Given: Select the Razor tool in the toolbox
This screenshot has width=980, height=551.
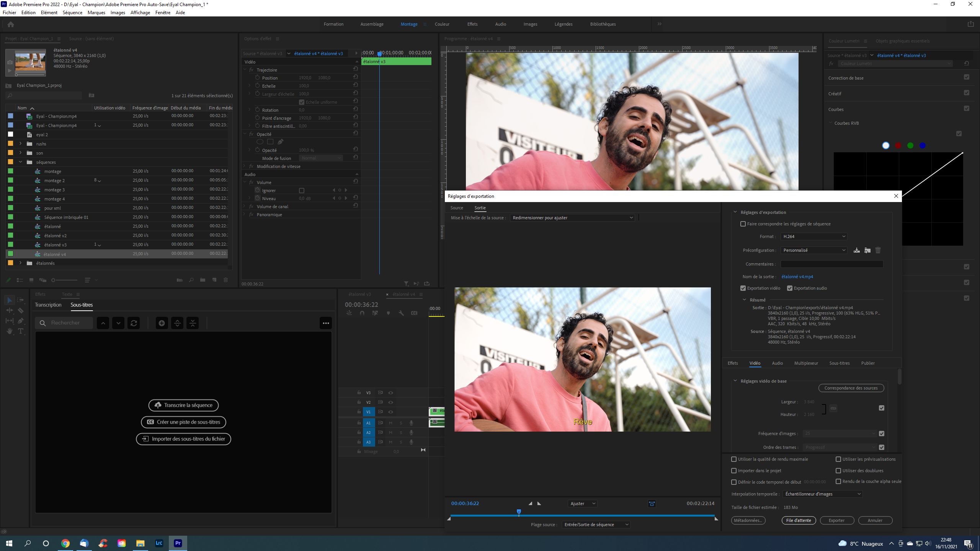Looking at the screenshot, I should coord(21,310).
